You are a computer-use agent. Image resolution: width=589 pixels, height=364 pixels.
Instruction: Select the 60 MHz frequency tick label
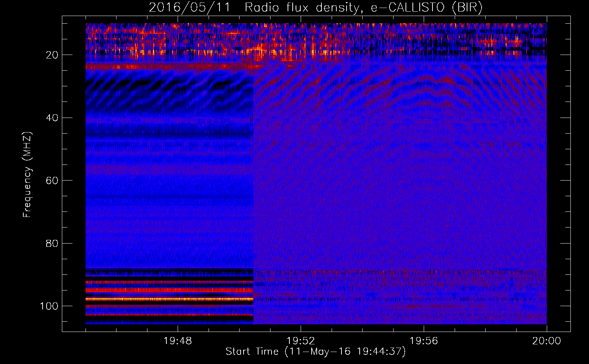tap(52, 181)
